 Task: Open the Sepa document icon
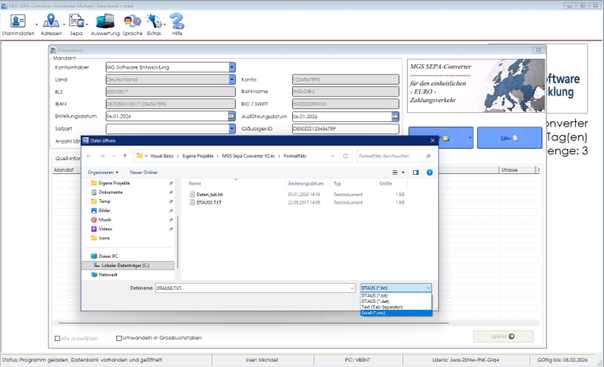[x=76, y=21]
